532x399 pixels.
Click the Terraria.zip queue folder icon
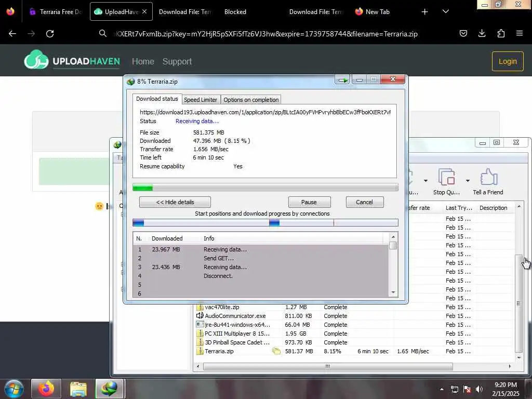[x=276, y=351]
